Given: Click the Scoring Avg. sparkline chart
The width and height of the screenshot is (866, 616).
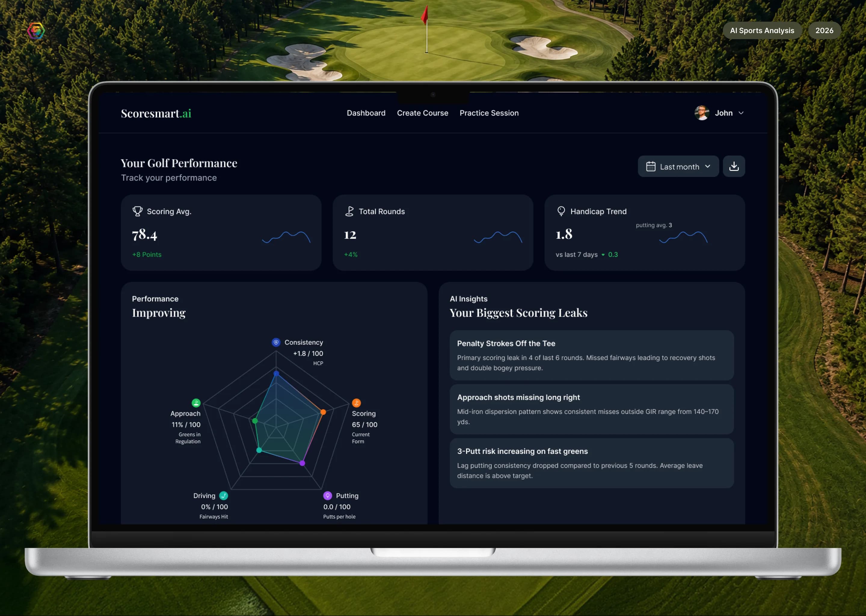Looking at the screenshot, I should click(286, 237).
